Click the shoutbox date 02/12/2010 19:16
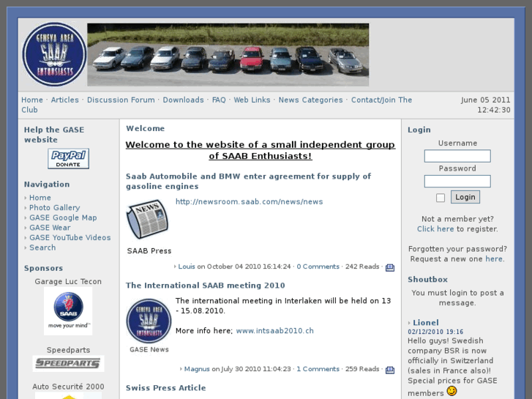The image size is (532, 399). (435, 332)
